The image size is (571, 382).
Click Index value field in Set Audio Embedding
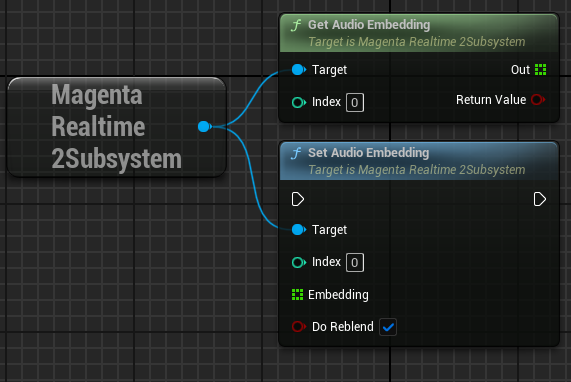(355, 262)
